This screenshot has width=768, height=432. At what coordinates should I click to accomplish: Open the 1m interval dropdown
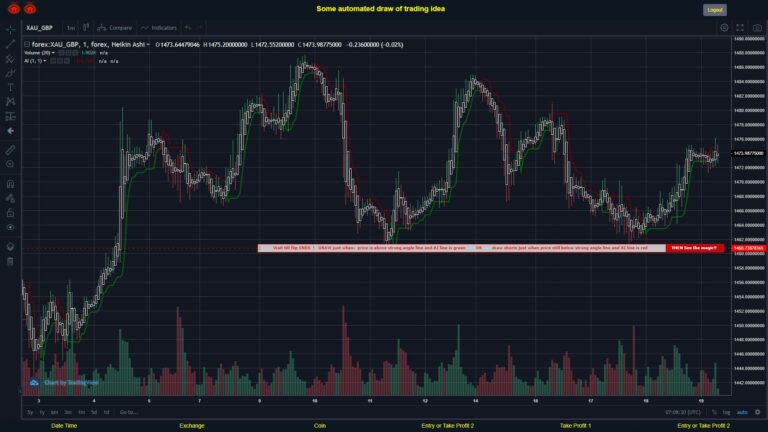[x=71, y=28]
